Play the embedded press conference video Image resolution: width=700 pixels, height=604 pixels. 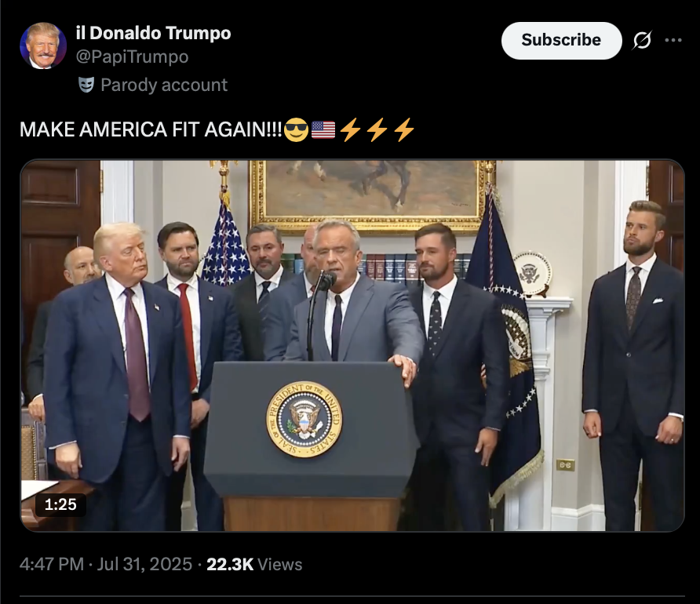pyautogui.click(x=352, y=346)
